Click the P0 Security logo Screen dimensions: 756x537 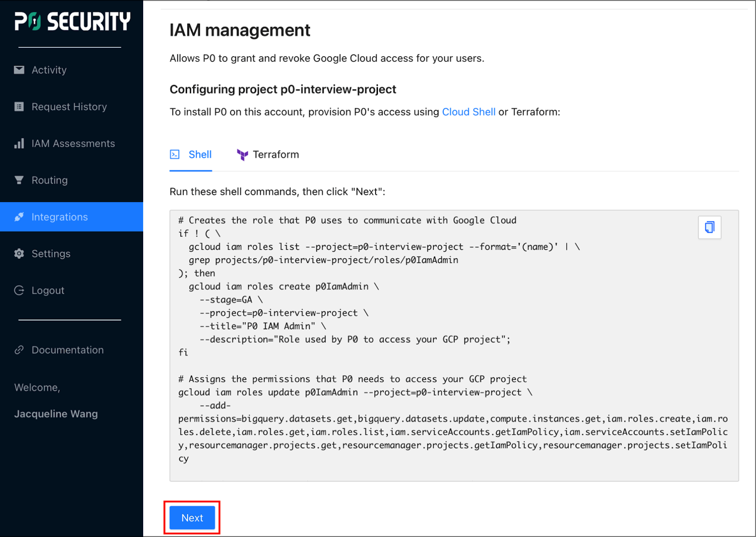click(x=72, y=22)
